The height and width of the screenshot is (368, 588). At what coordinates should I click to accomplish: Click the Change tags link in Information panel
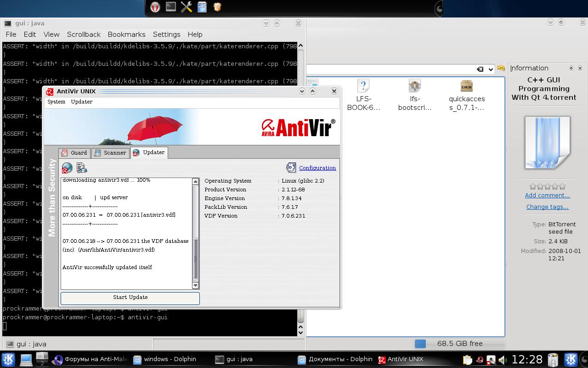coord(548,207)
